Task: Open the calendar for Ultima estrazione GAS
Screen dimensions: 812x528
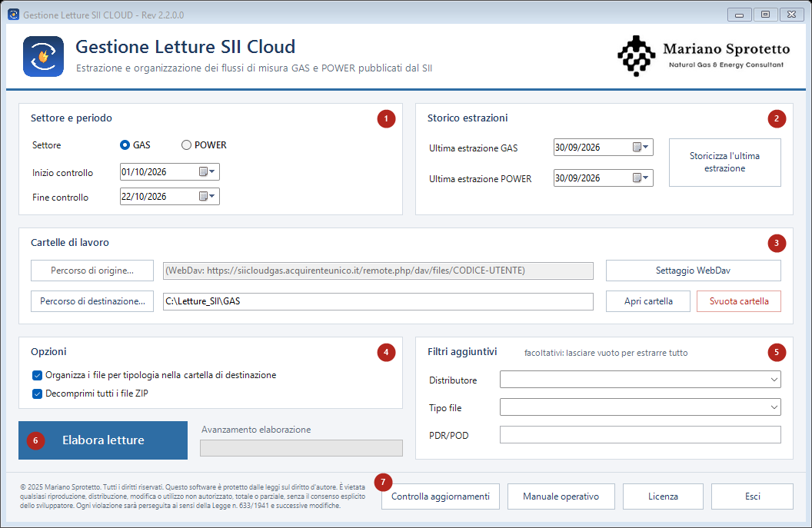Action: coord(641,147)
